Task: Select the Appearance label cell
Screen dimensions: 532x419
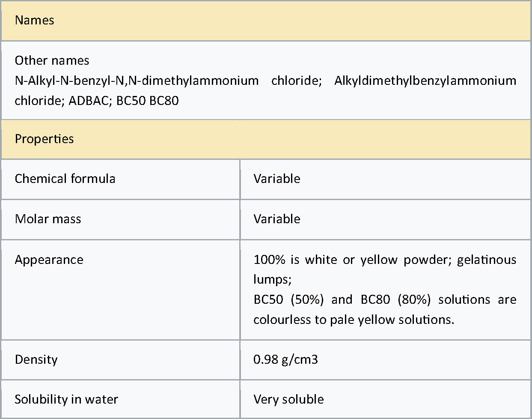Action: [120, 290]
